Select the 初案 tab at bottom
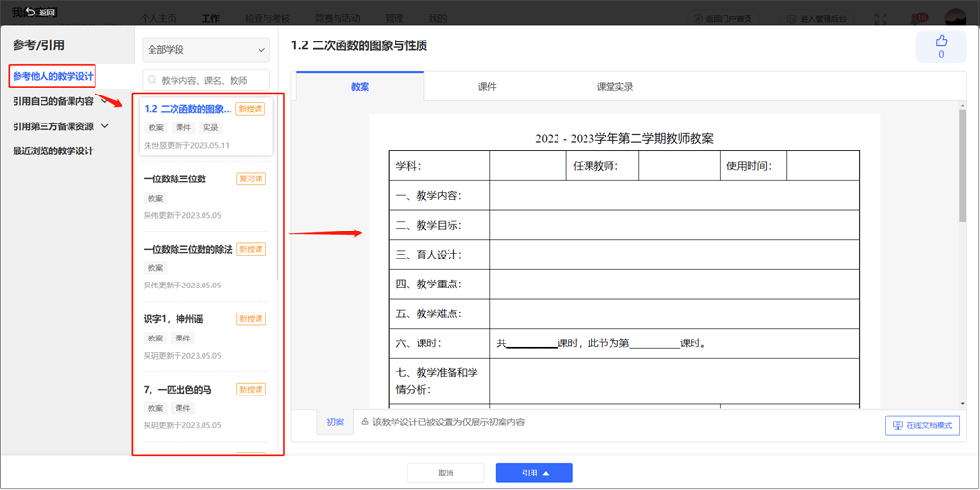980x490 pixels. pos(335,422)
